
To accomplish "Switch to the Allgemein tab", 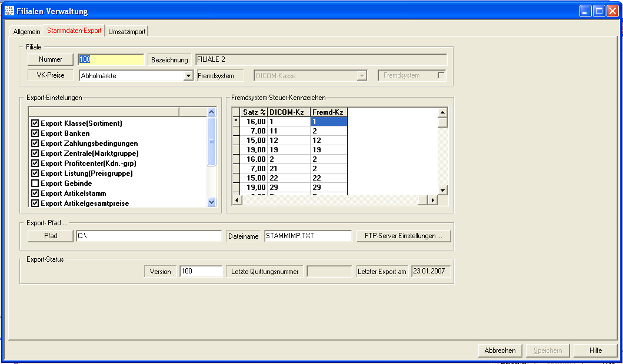I will pyautogui.click(x=26, y=31).
